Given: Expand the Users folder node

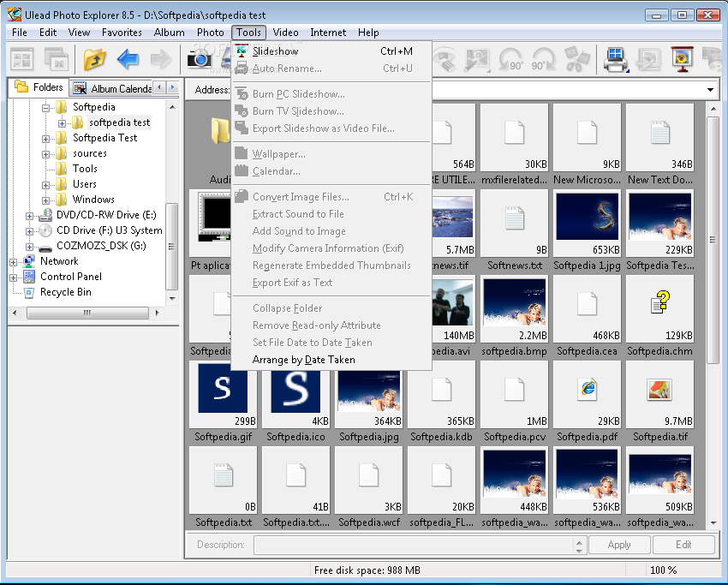Looking at the screenshot, I should click(x=45, y=185).
